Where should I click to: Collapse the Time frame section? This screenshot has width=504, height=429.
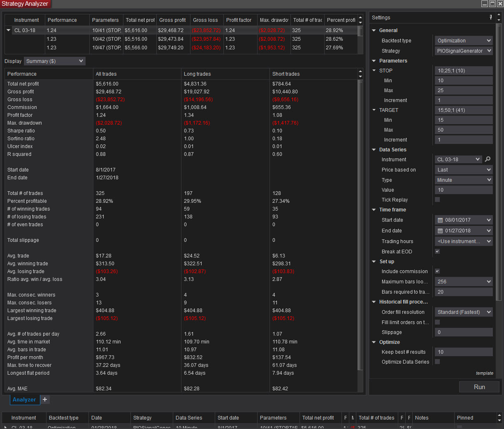coord(374,210)
